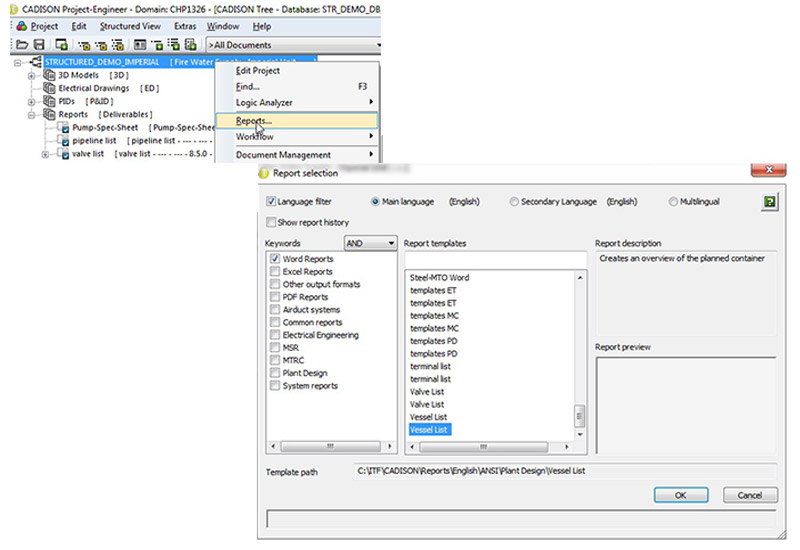This screenshot has height=550, width=800.
Task: Choose Find... from context menu
Action: point(297,86)
